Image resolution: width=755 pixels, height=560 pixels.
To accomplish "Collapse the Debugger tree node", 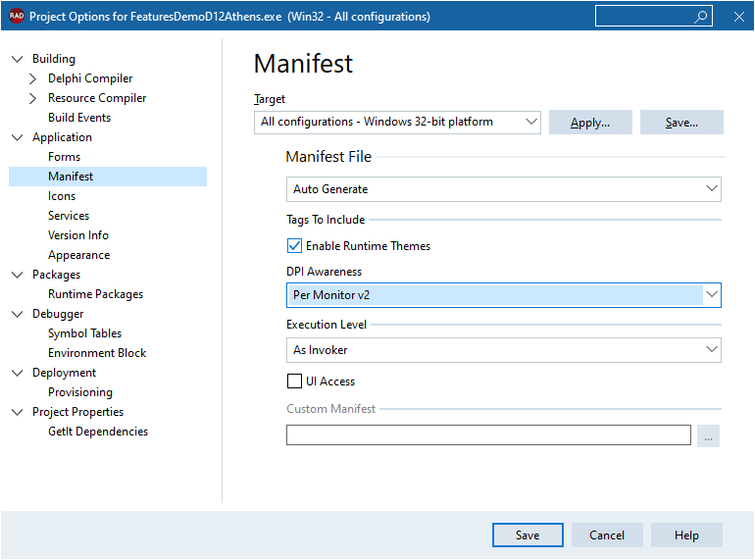I will pos(18,315).
